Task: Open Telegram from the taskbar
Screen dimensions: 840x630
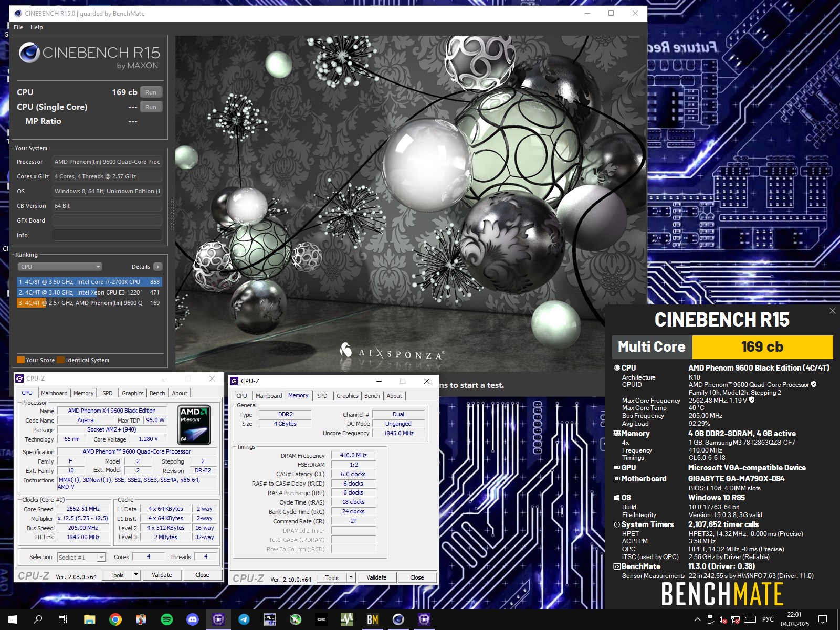Action: point(244,619)
